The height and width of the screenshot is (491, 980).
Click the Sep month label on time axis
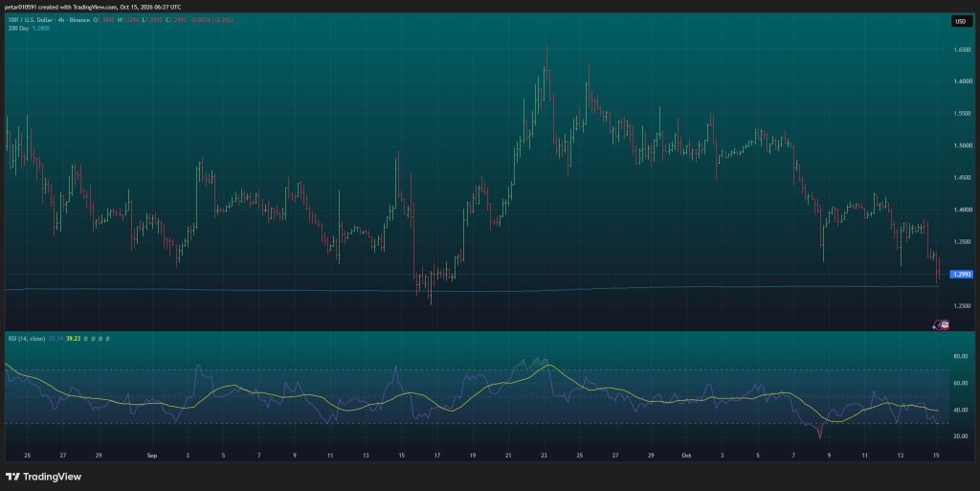pyautogui.click(x=152, y=456)
